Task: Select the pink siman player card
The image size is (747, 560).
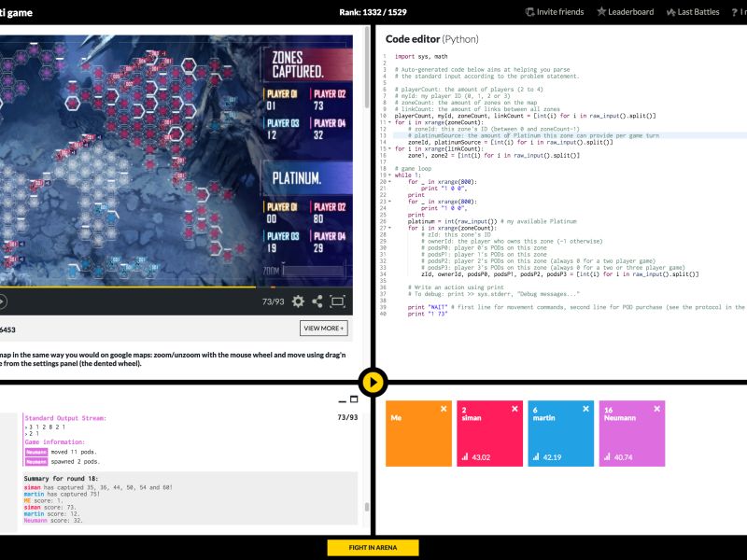Action: pyautogui.click(x=489, y=433)
